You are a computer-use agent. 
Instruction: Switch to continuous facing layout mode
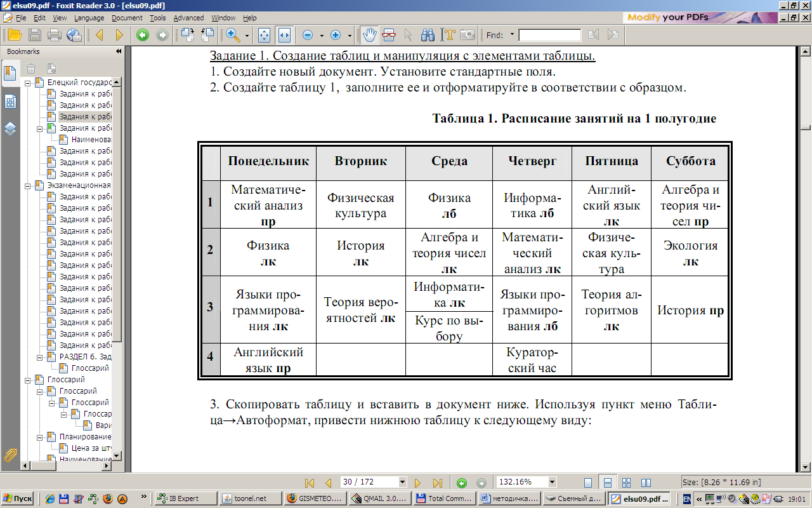[626, 483]
